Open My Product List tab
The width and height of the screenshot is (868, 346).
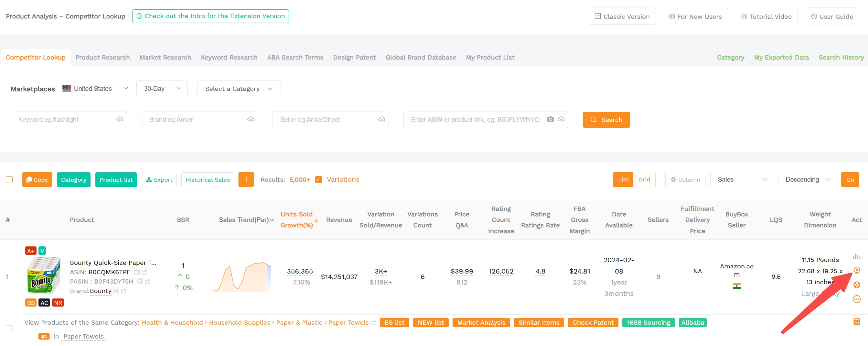point(490,57)
